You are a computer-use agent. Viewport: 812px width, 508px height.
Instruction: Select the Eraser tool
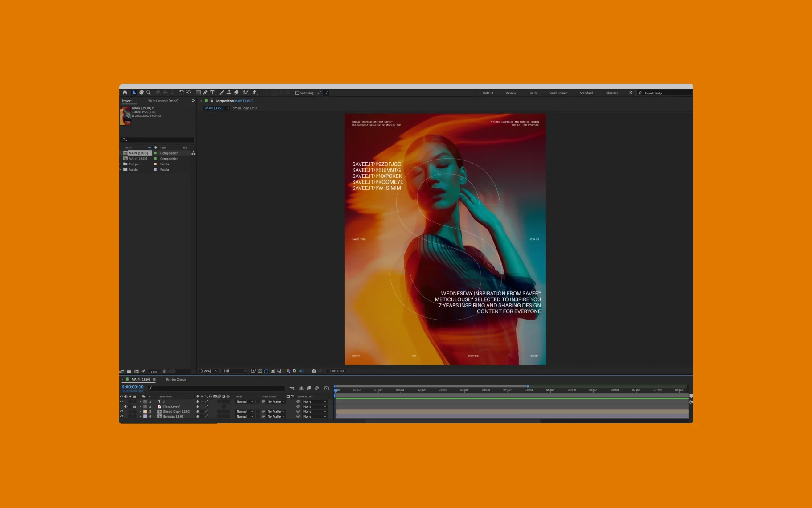coord(237,93)
